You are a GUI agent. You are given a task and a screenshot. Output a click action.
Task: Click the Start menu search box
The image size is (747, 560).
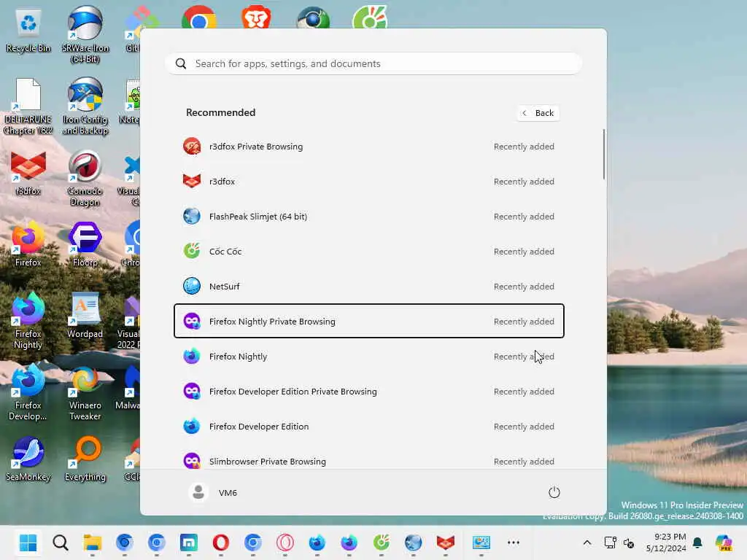[x=373, y=64]
